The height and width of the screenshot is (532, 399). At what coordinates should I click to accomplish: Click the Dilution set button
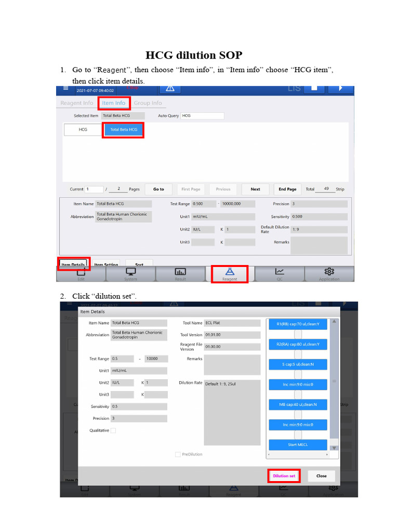284,476
